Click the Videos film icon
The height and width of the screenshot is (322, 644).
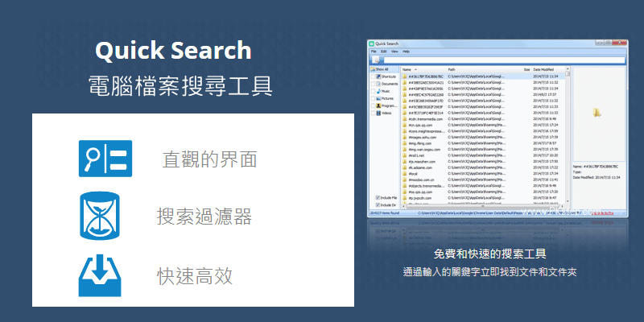378,113
